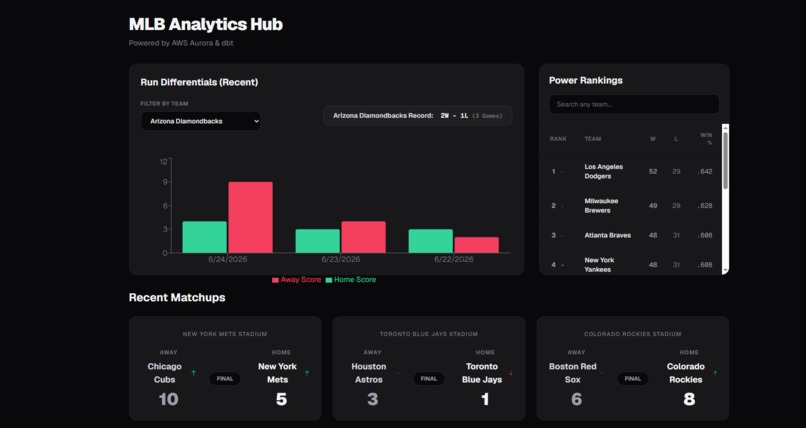Click the green bar for 6/24/2026
The width and height of the screenshot is (806, 428).
tap(205, 237)
